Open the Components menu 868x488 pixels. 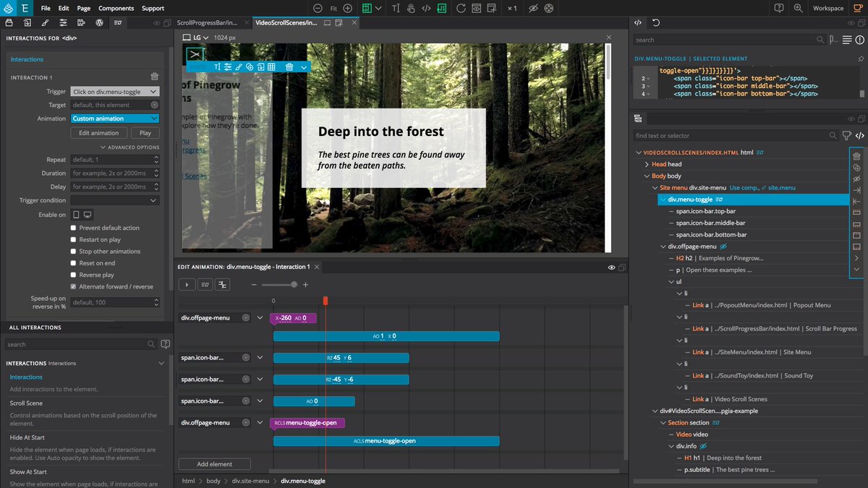(x=116, y=8)
